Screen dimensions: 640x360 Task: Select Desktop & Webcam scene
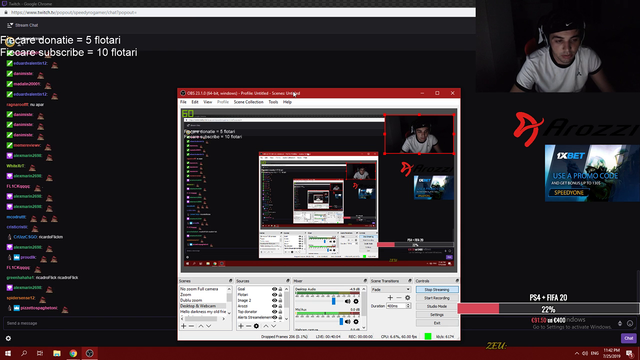coord(203,306)
